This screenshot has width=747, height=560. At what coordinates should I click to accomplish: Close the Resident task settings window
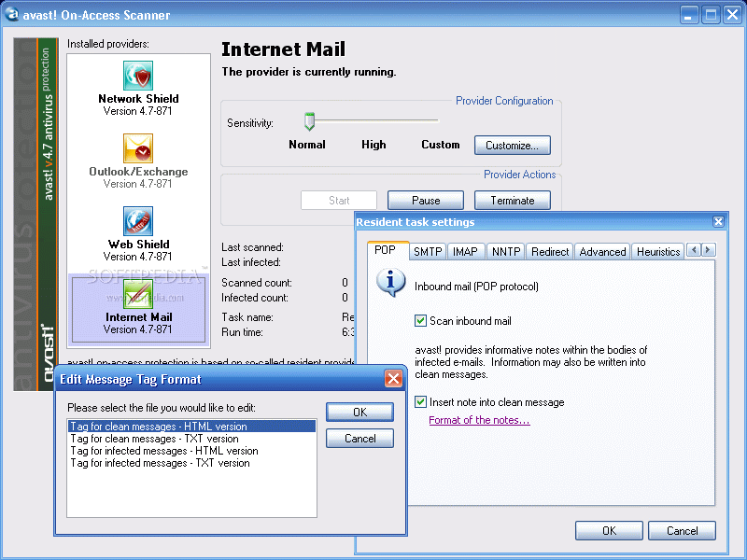(x=718, y=221)
